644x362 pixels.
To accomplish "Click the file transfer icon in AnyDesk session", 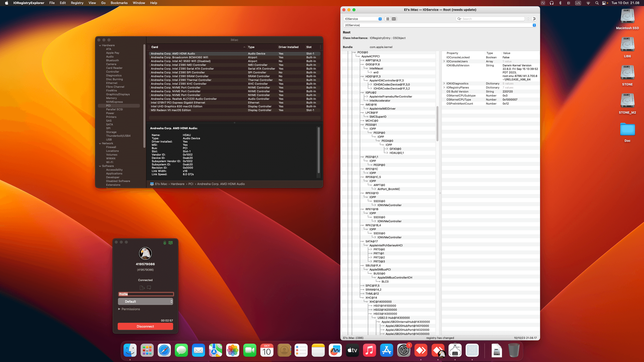I will [x=142, y=288].
